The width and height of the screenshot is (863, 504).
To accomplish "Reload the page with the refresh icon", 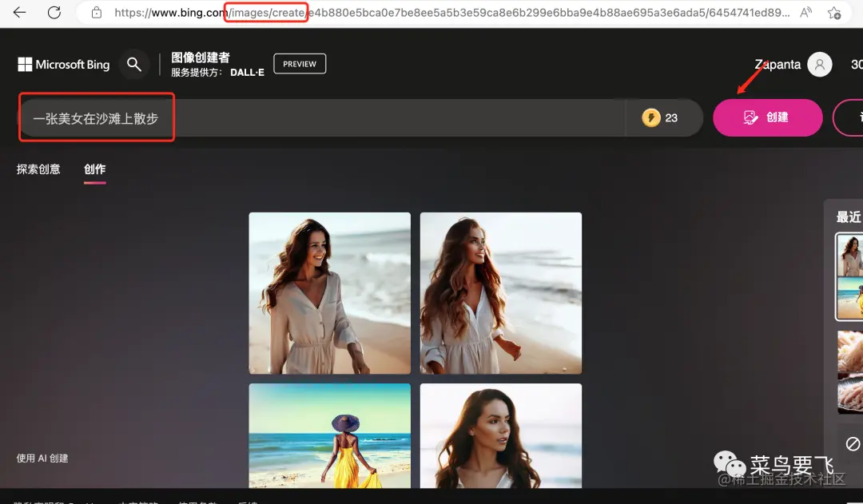I will (54, 12).
